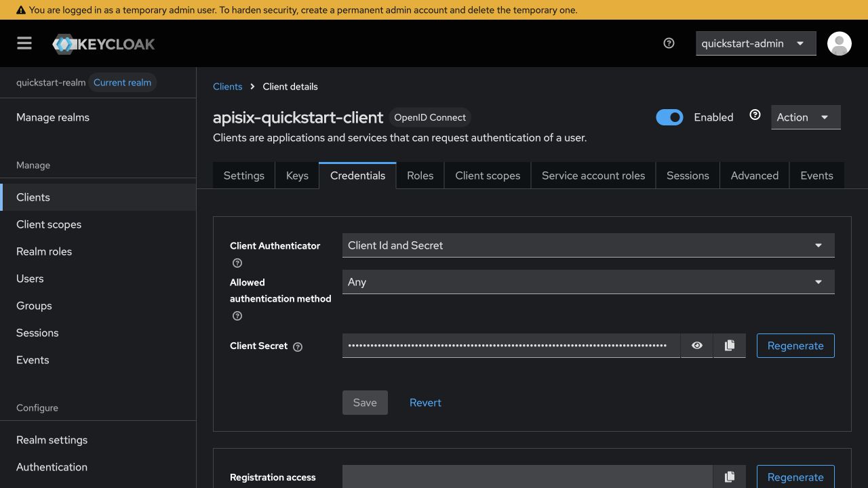Regenerate the registration access token

(x=795, y=477)
